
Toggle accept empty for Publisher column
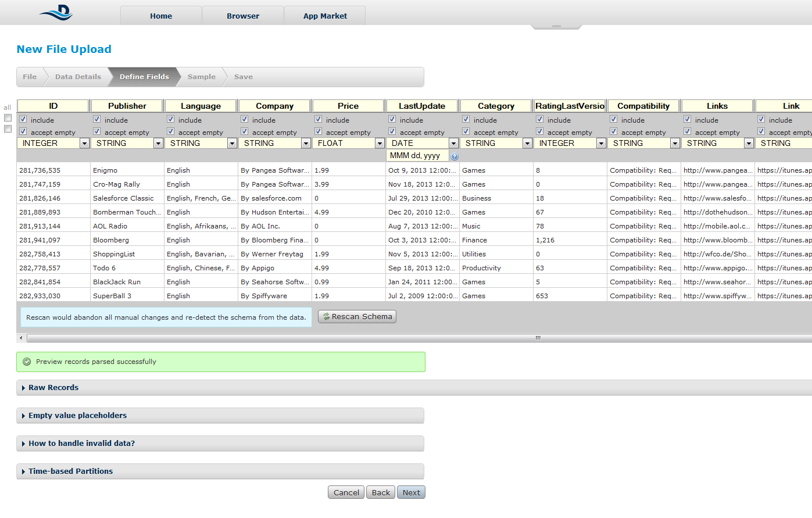click(97, 131)
